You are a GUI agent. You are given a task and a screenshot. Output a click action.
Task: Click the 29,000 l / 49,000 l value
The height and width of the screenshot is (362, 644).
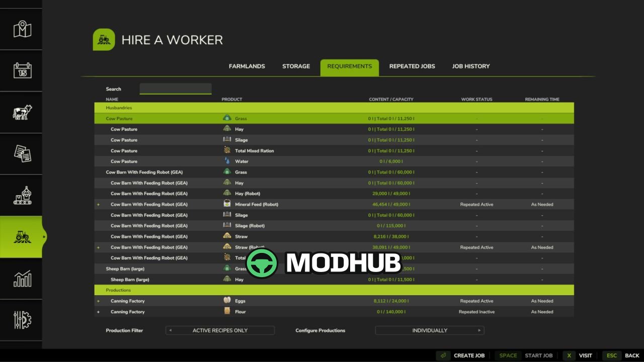[x=391, y=194]
